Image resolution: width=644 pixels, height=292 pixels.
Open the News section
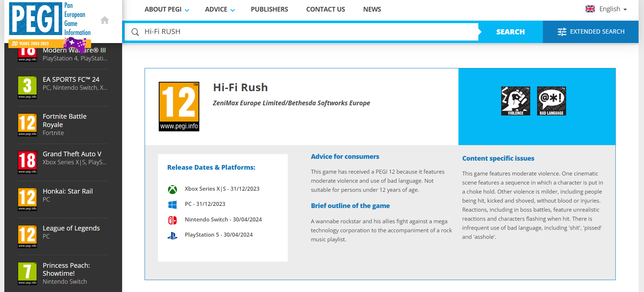coord(372,9)
